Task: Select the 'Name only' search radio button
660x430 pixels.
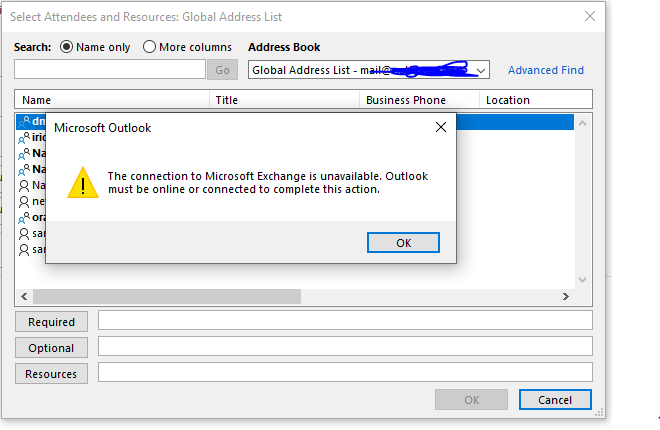Action: click(x=67, y=47)
